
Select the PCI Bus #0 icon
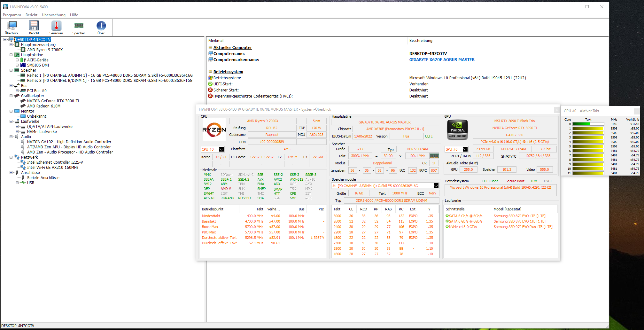[23, 91]
